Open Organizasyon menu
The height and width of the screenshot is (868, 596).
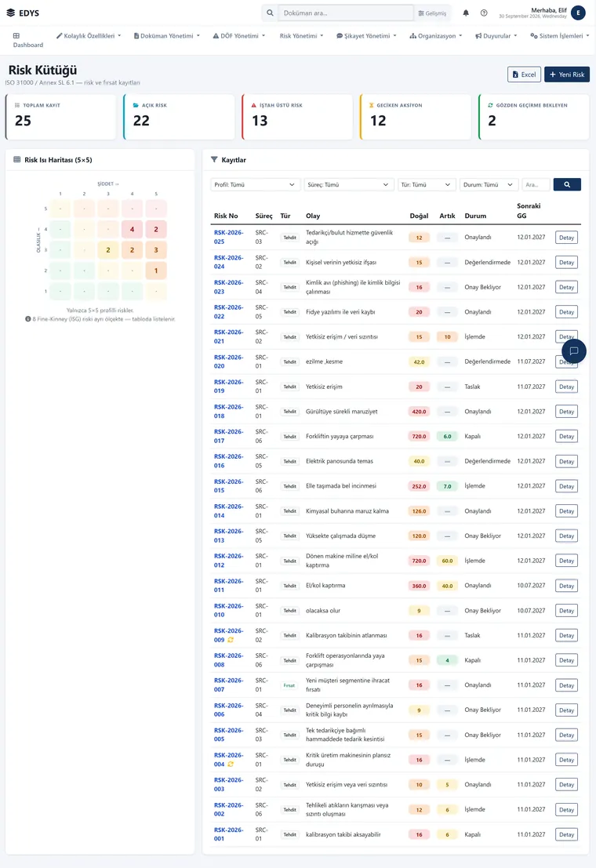point(436,36)
